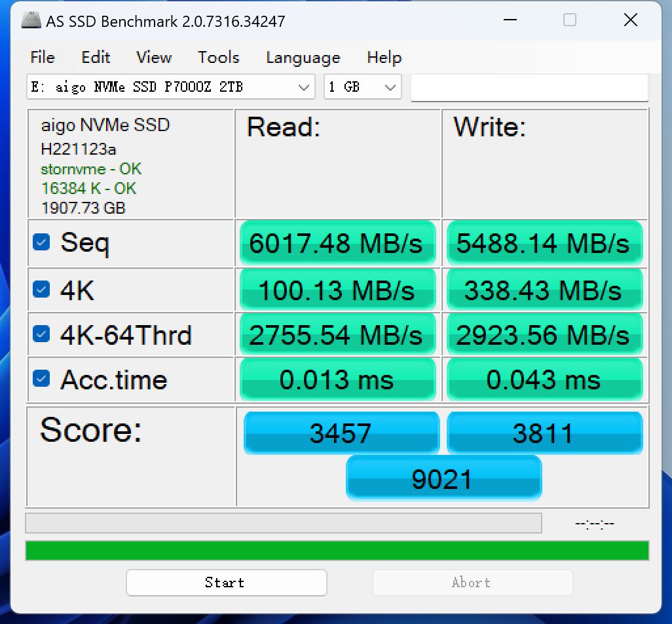This screenshot has height=624, width=672.
Task: Click the Score: label
Action: point(90,430)
